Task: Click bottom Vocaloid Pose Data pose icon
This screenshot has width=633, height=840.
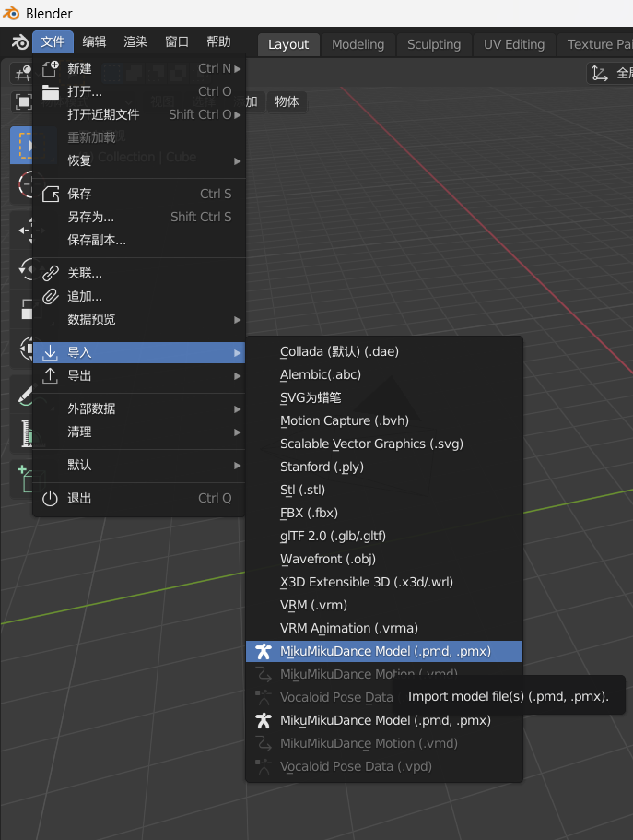Action: click(264, 766)
